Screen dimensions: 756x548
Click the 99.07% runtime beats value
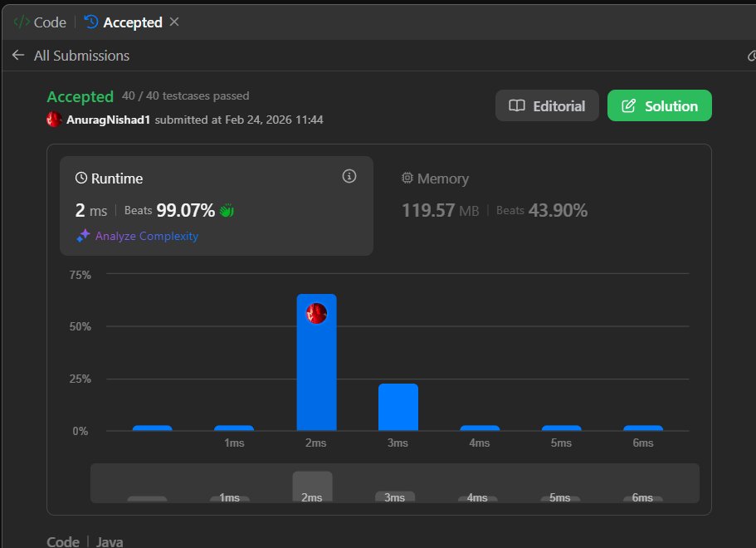click(x=186, y=210)
